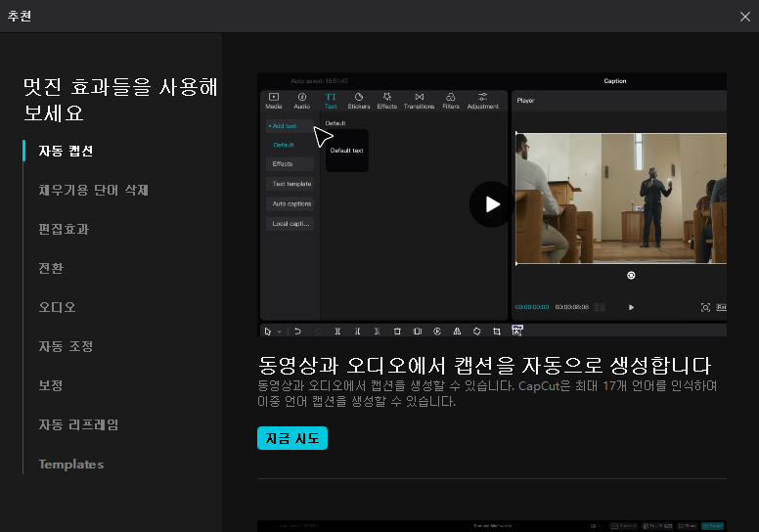Click the heading 동영상과 오디오에서 캡션을 자동으로 생성합니다
The width and height of the screenshot is (759, 532).
(x=484, y=366)
